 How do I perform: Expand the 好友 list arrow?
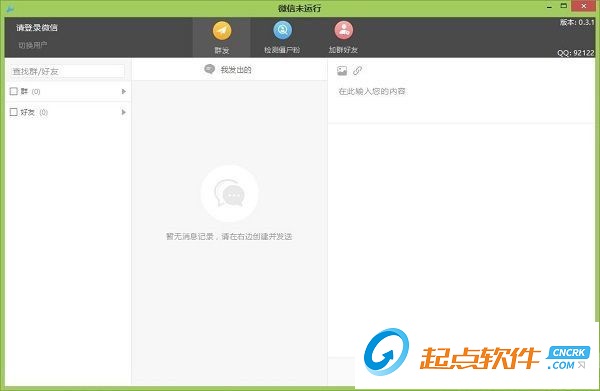tap(124, 112)
